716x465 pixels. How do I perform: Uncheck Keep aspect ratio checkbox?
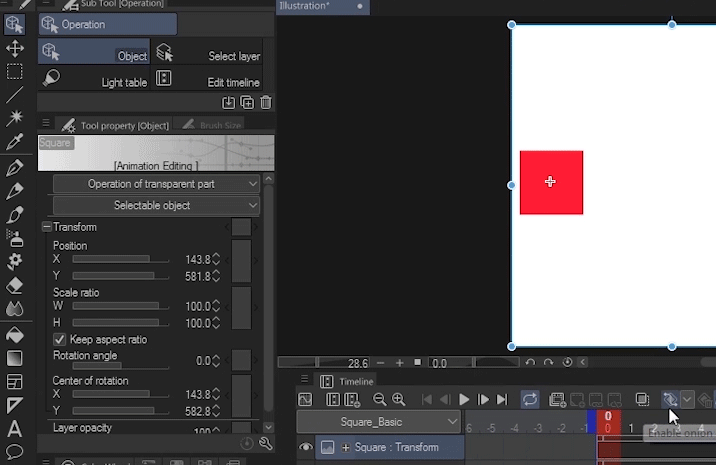click(x=60, y=340)
